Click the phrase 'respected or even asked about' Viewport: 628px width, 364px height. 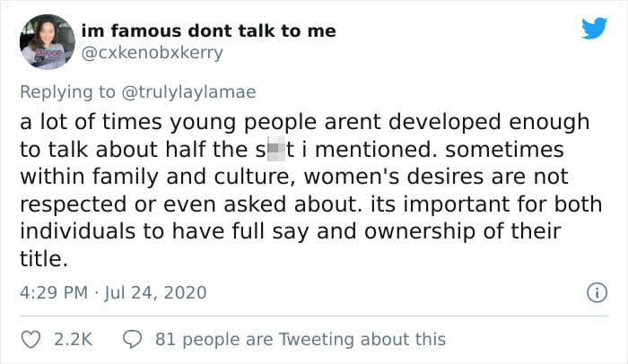click(188, 204)
